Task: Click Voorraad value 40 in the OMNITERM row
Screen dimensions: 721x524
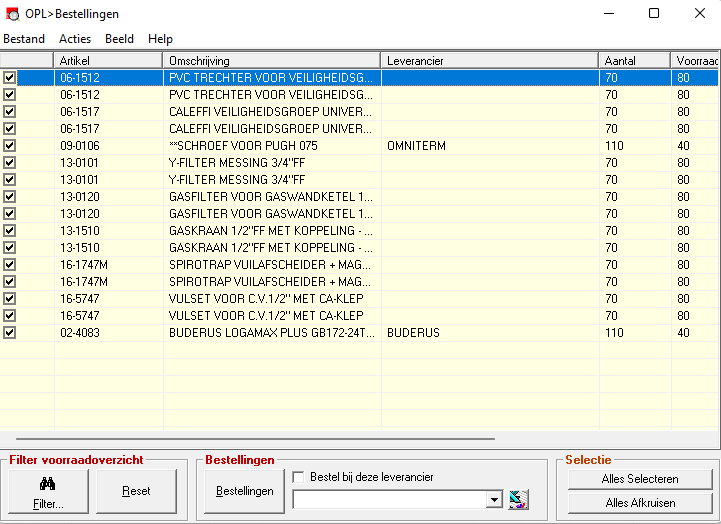Action: 683,146
